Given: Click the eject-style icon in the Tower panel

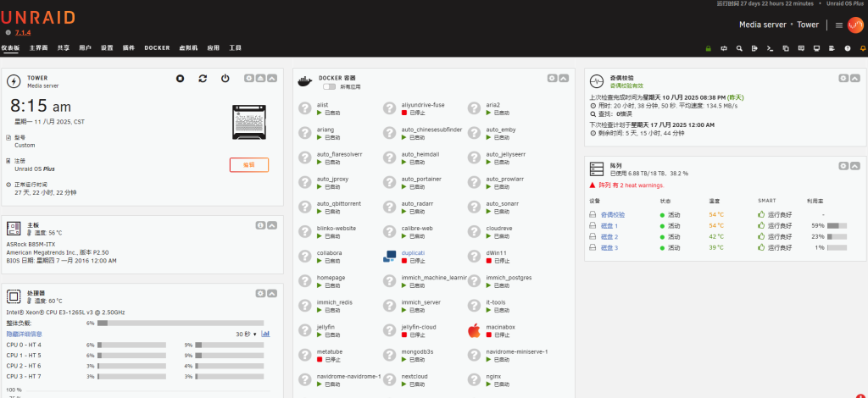Looking at the screenshot, I should (260, 79).
